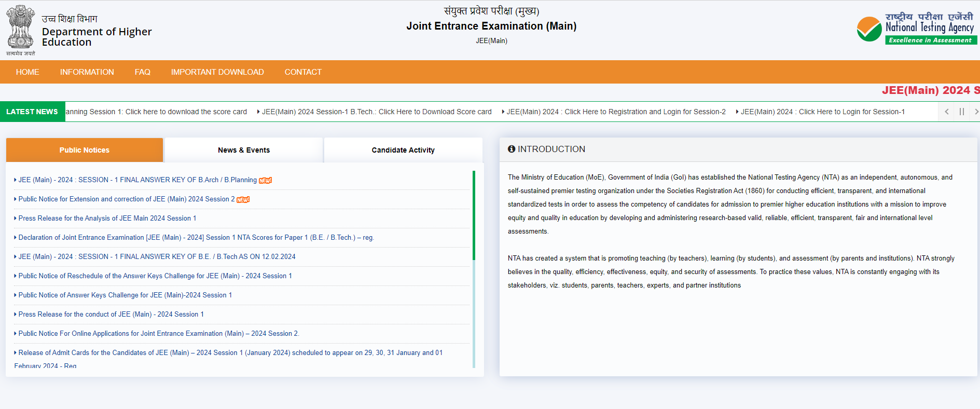Screen dimensions: 980x409
Task: Open the INFORMATION menu
Action: pos(87,72)
